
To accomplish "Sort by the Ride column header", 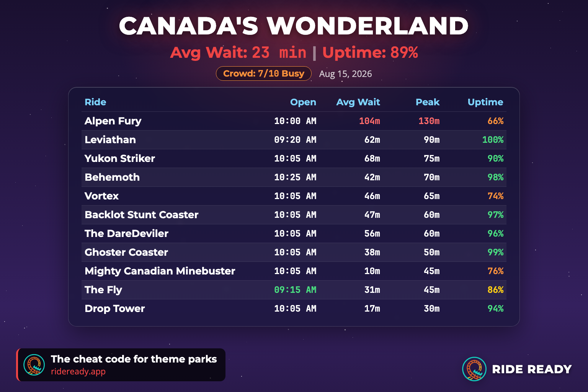I will (x=95, y=102).
